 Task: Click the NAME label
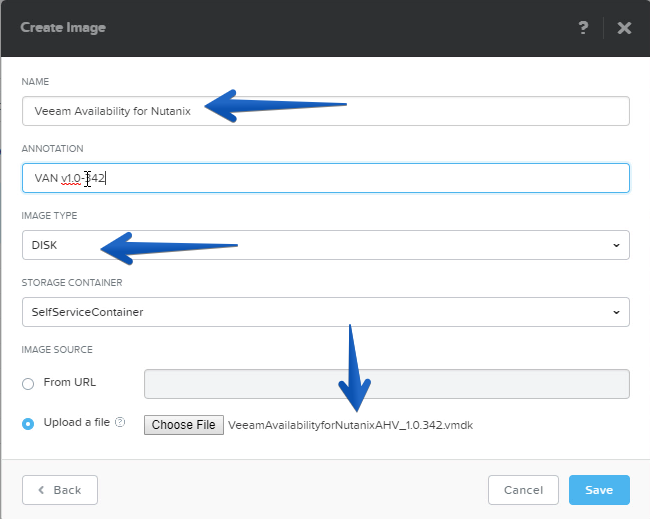pos(35,82)
